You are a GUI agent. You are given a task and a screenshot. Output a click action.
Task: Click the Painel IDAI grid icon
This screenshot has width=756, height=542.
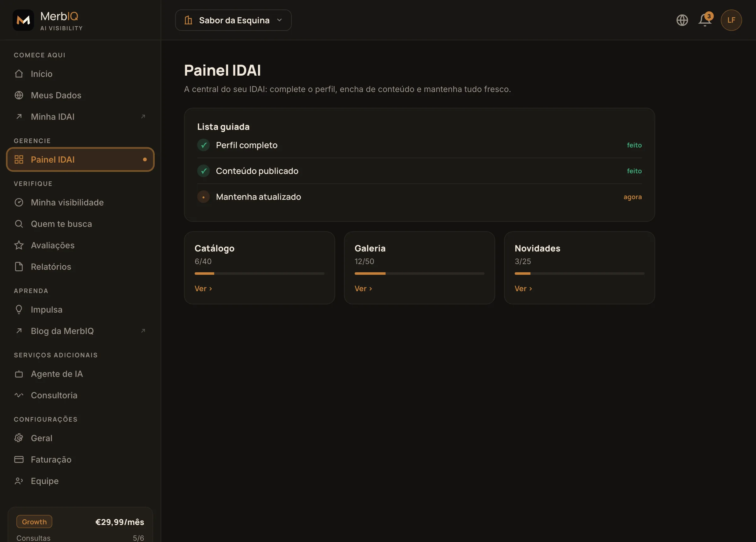(19, 159)
